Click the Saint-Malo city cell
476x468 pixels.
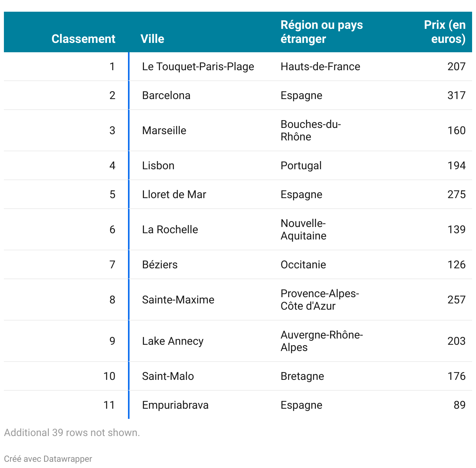point(168,376)
